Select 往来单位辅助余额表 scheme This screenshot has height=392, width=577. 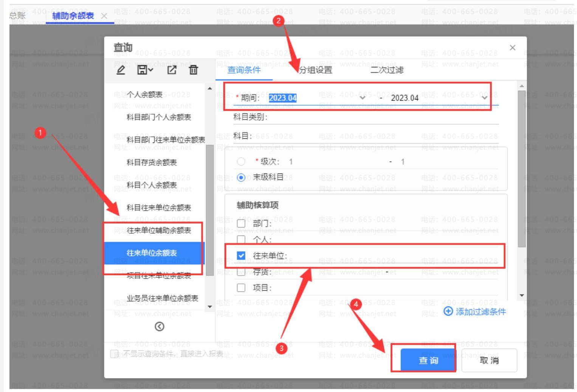click(159, 230)
